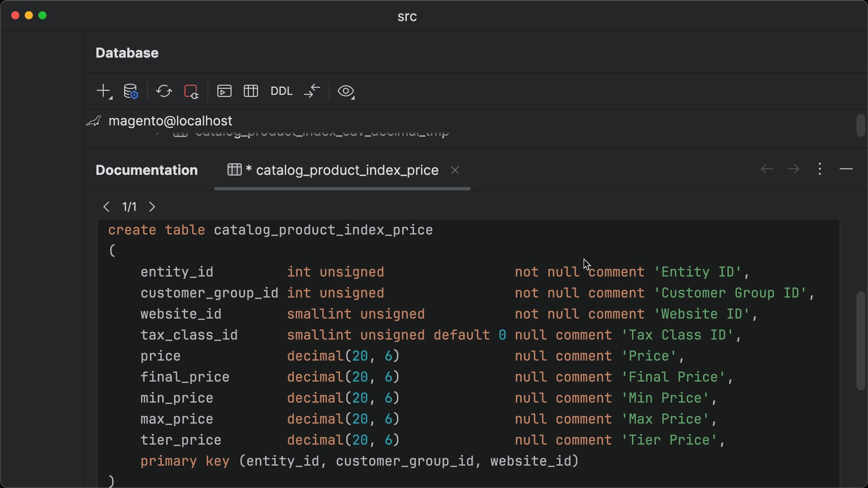Click the src window title
Image resolution: width=868 pixels, height=488 pixels.
[407, 16]
